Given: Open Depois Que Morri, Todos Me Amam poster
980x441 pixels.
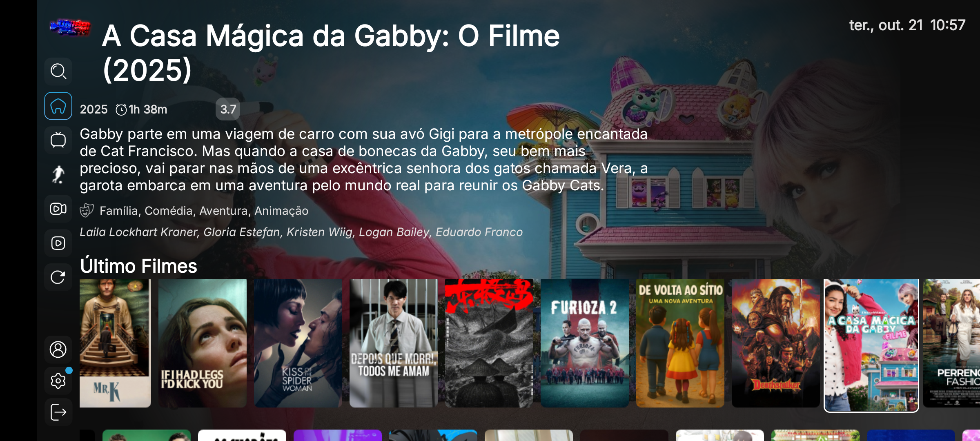Looking at the screenshot, I should point(394,343).
